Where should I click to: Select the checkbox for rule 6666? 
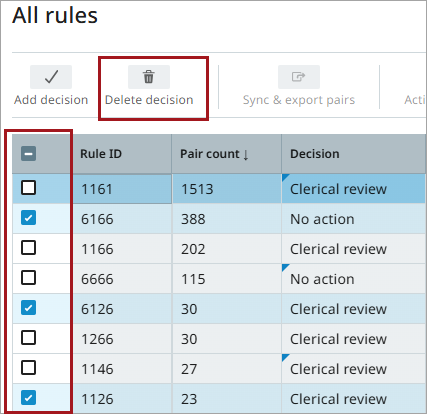coord(28,278)
